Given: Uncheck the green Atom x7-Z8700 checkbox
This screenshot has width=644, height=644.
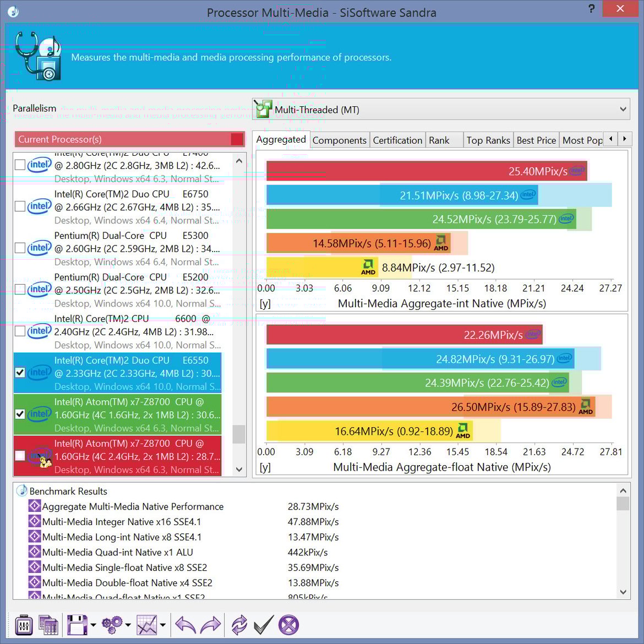Looking at the screenshot, I should (x=20, y=414).
